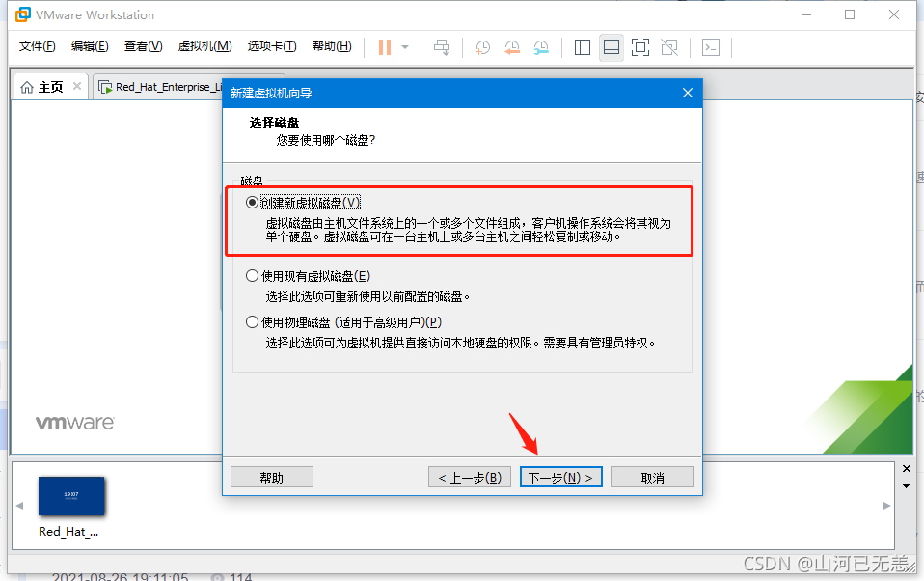
Task: Open the 查看(V) menu
Action: coord(143,46)
